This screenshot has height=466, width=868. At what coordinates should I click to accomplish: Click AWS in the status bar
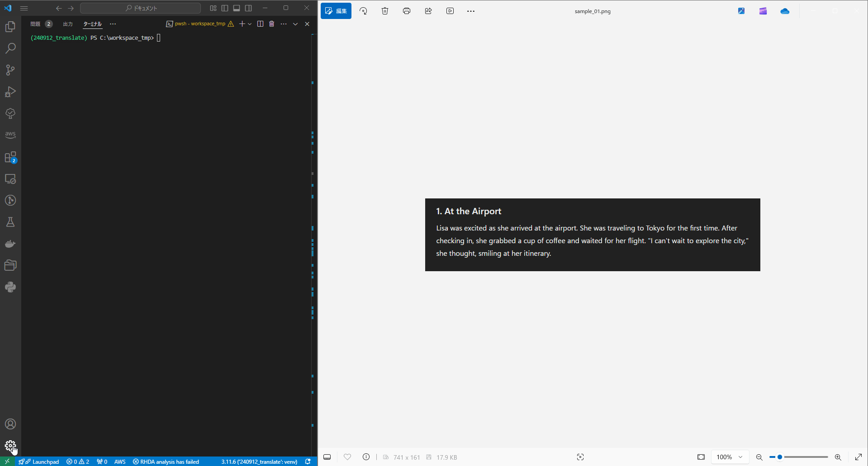(x=120, y=461)
